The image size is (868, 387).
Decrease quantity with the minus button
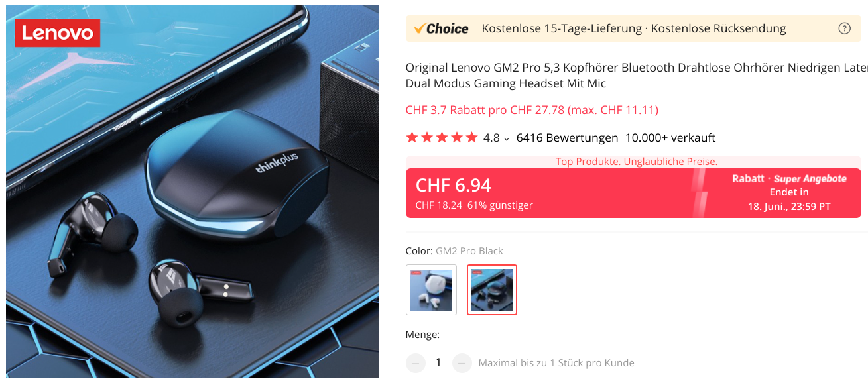click(415, 363)
